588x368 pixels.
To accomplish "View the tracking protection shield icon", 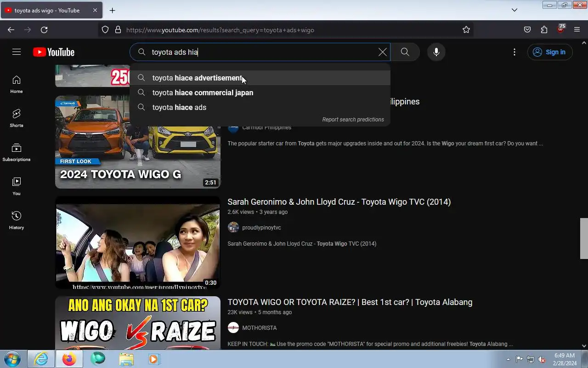I will 105,30.
